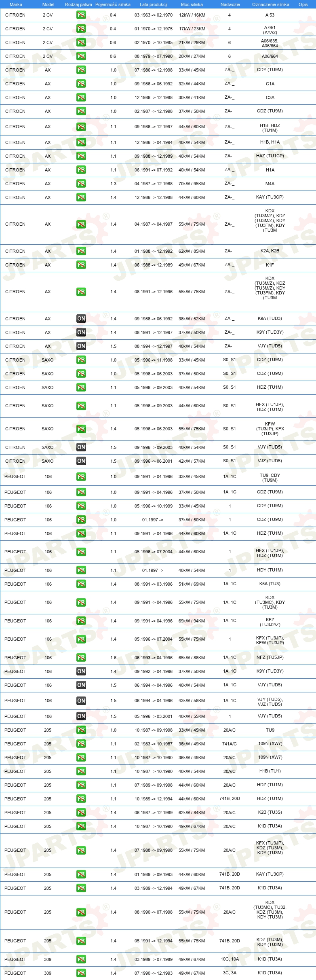The height and width of the screenshot is (980, 316).
Task: Click the PB icon in Saxo KFW (TU3JP), KFX row
Action: point(81,429)
